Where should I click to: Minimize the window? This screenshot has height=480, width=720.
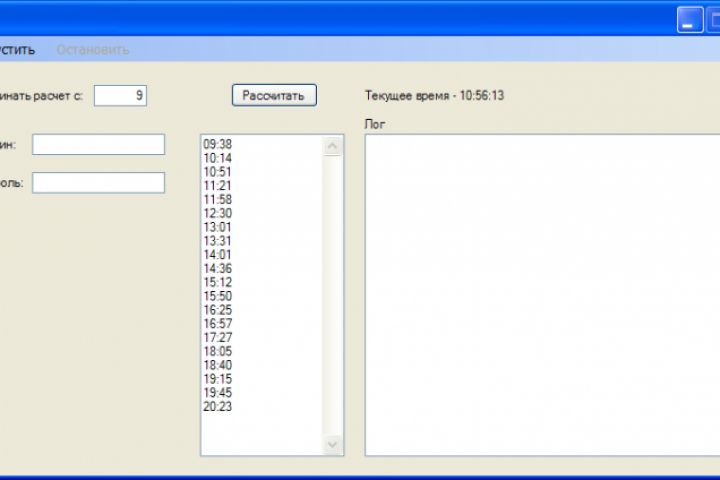pyautogui.click(x=690, y=20)
